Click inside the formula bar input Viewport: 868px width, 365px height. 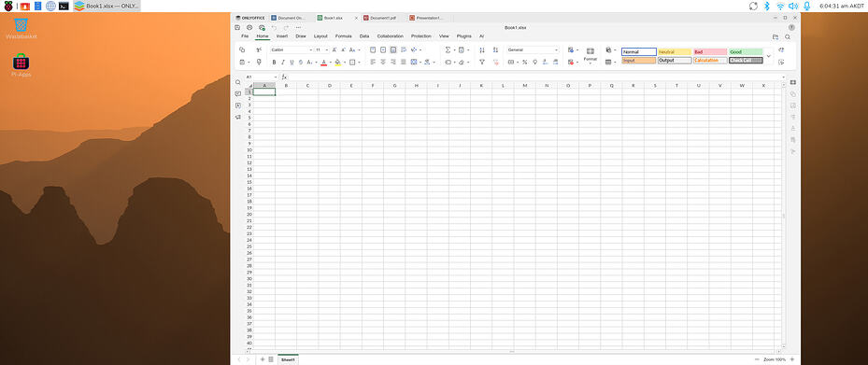pyautogui.click(x=534, y=77)
